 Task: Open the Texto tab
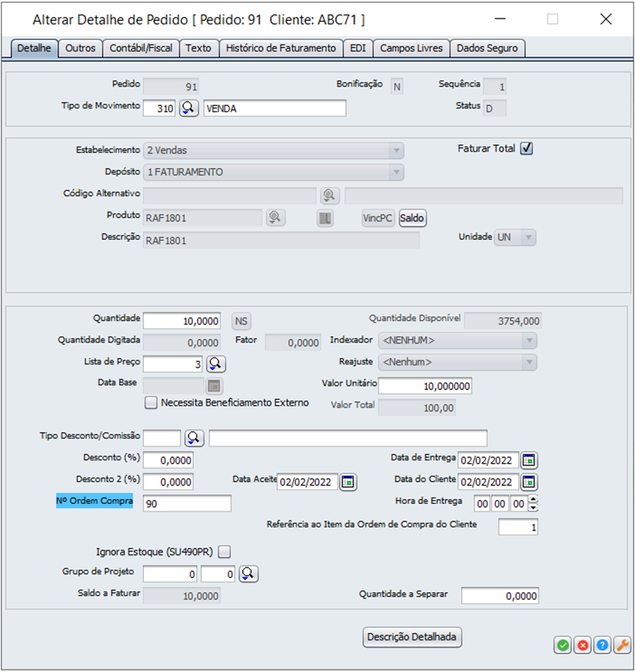[x=198, y=48]
